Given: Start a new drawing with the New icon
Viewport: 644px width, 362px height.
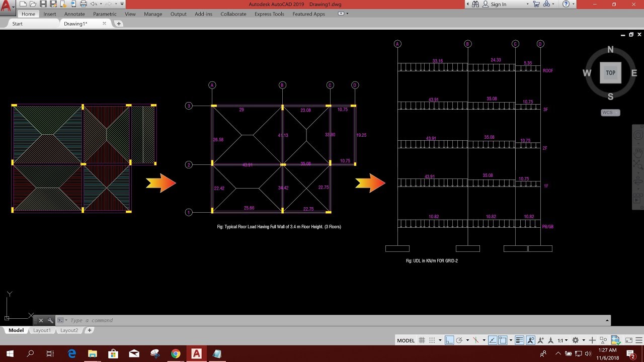Looking at the screenshot, I should tap(23, 4).
